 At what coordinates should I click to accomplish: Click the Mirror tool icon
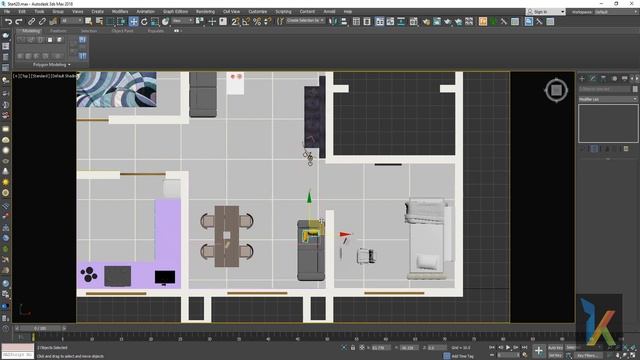pos(333,21)
